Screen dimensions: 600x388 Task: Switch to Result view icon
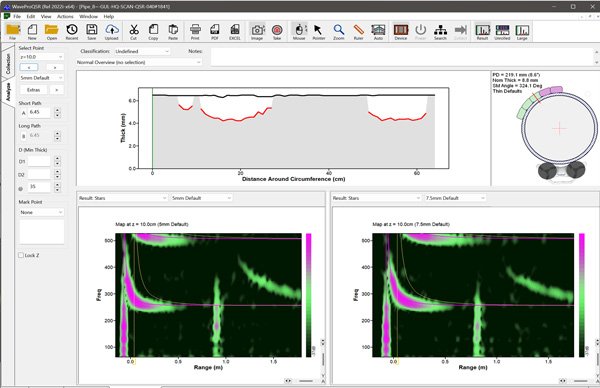point(483,31)
